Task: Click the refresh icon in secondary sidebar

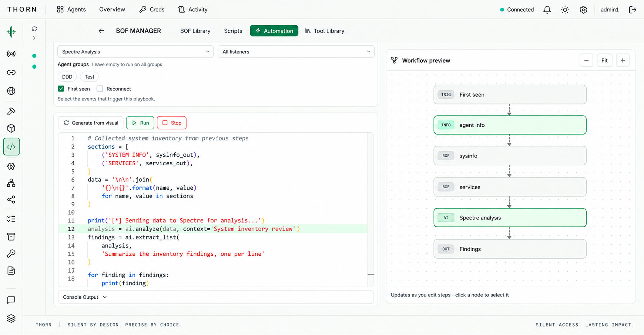Action: tap(34, 29)
